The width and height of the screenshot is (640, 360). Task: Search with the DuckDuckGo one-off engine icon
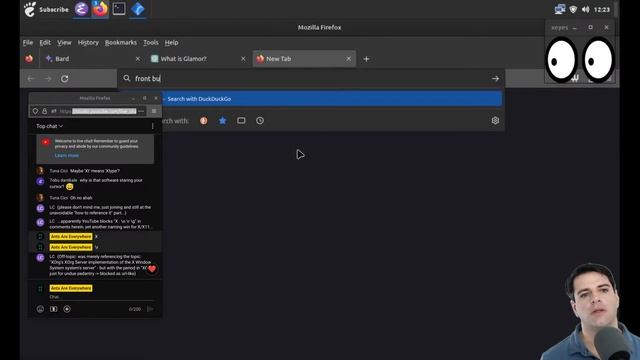(x=204, y=120)
